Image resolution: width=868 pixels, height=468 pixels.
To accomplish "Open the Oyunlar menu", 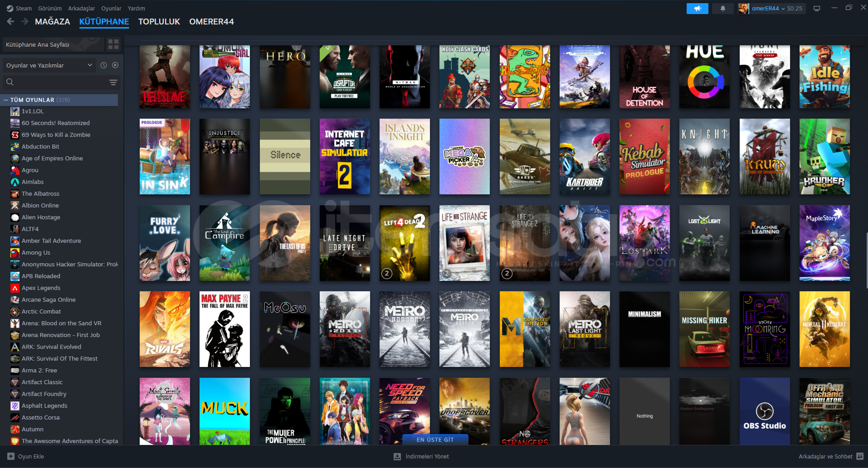I will tap(111, 8).
